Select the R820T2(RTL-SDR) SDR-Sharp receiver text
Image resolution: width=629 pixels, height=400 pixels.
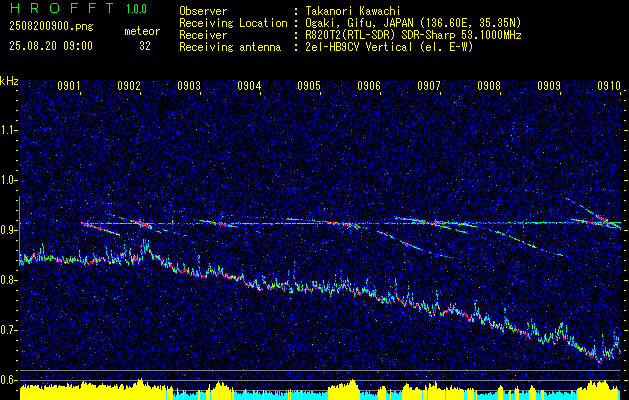413,35
